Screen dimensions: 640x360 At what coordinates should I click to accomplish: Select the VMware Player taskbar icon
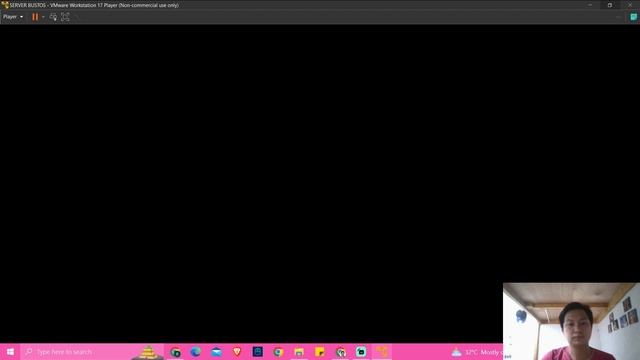[382, 352]
